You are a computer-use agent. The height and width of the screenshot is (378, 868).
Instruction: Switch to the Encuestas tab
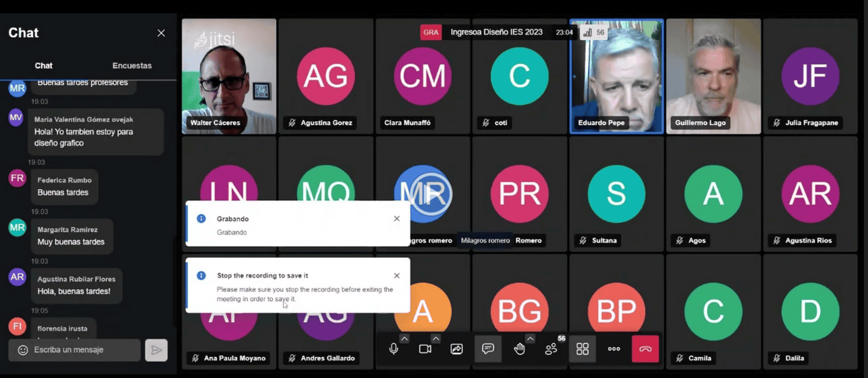click(x=132, y=66)
